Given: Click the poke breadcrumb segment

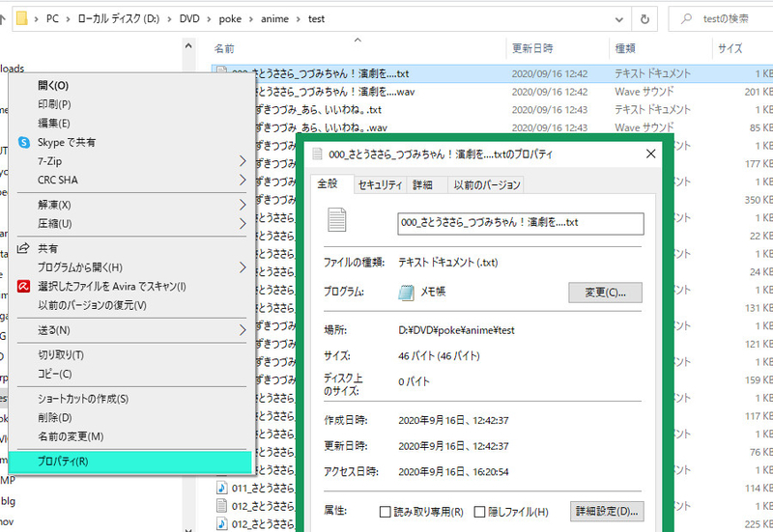Looking at the screenshot, I should 230,19.
